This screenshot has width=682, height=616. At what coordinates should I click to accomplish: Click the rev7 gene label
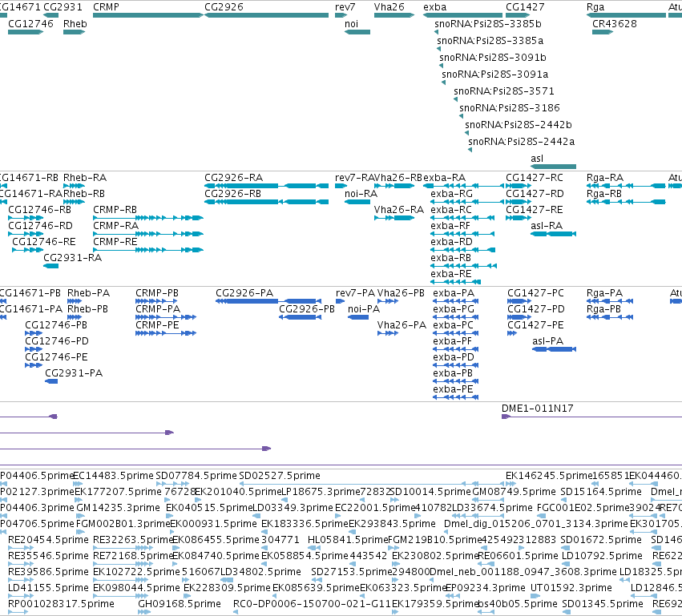pyautogui.click(x=345, y=7)
